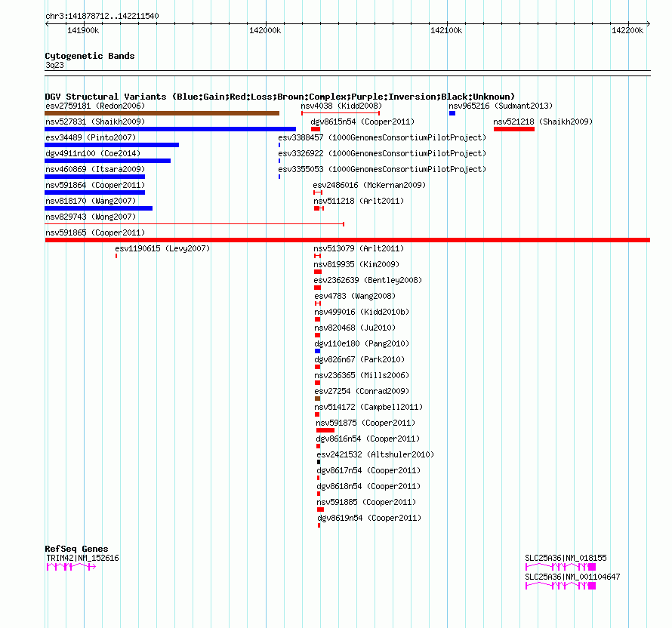Click the RefSeq Genes track title
The image size is (672, 628).
(76, 549)
